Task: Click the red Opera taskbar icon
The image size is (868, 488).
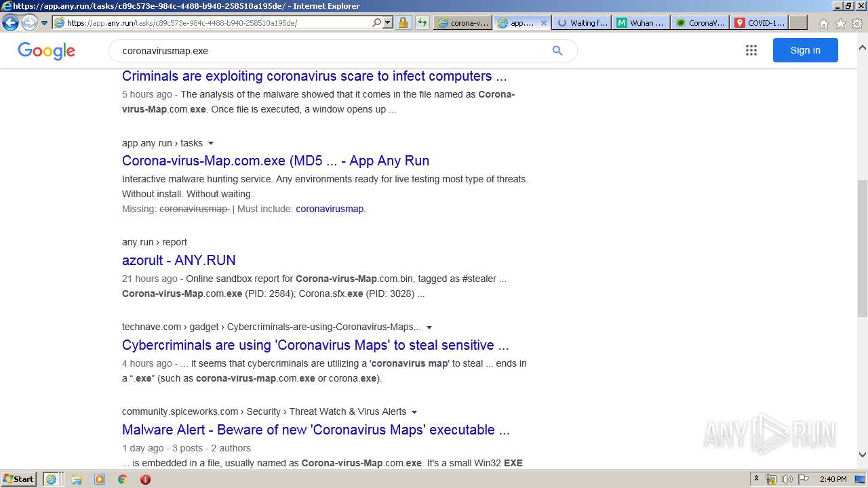Action: point(145,479)
